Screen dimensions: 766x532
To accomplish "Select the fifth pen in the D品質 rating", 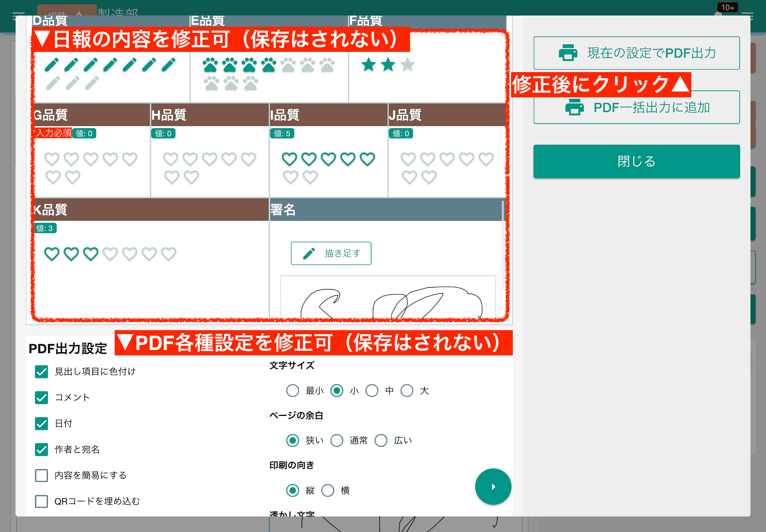I will 129,65.
